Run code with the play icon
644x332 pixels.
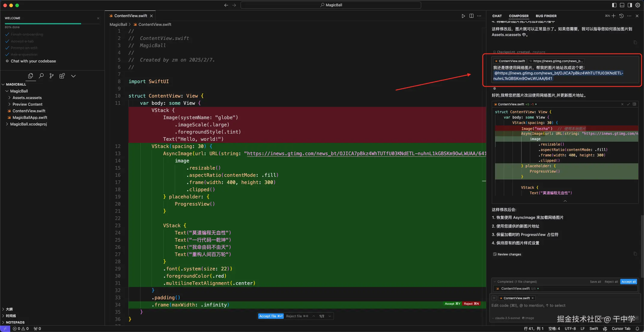463,16
